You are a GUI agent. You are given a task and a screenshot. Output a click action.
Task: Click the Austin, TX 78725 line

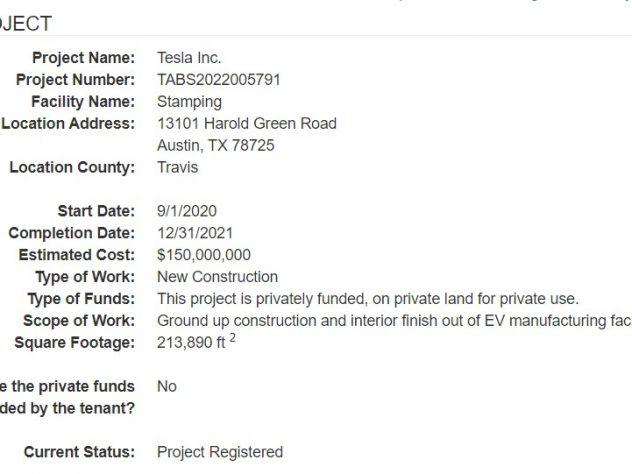pos(216,145)
